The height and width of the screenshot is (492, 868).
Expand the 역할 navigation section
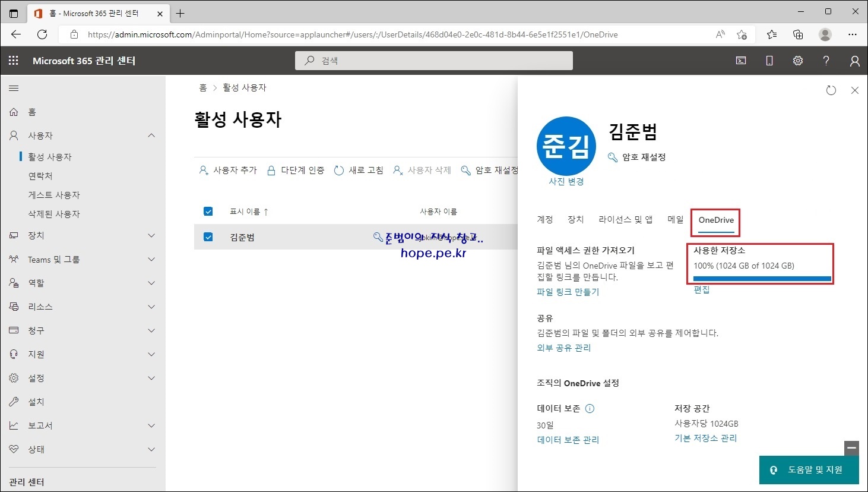[x=151, y=283]
